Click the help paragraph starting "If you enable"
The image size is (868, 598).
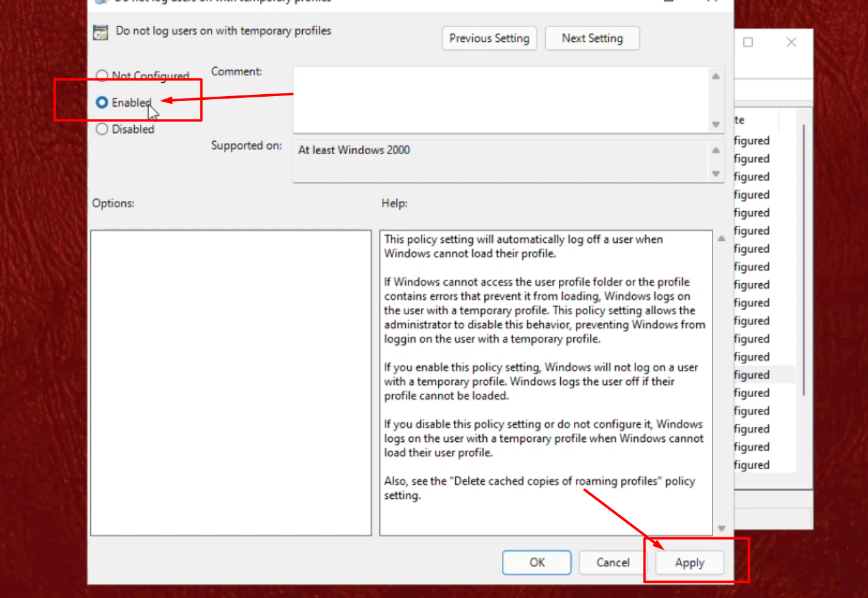click(x=541, y=382)
